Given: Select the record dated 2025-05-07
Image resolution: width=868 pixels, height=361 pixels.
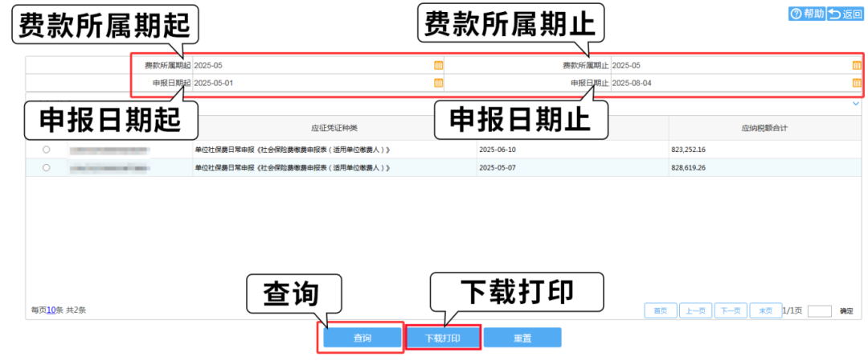Looking at the screenshot, I should point(46,167).
